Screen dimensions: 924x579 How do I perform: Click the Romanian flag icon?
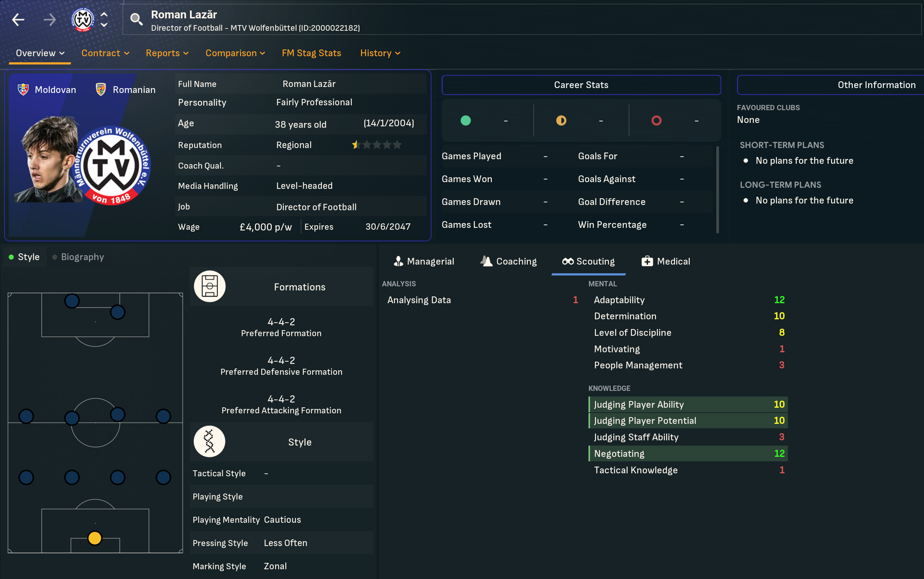tap(101, 90)
